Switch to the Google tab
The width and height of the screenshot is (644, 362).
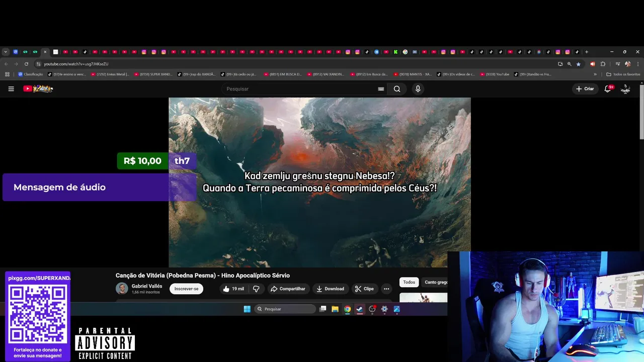coord(405,52)
